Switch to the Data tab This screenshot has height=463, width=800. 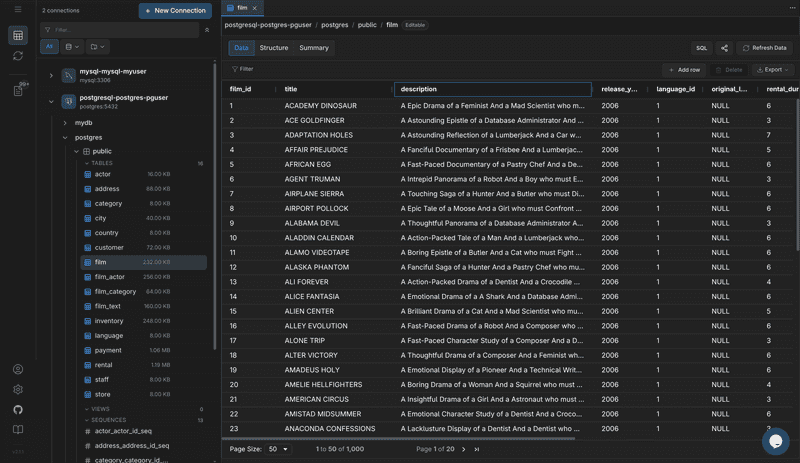[x=241, y=48]
